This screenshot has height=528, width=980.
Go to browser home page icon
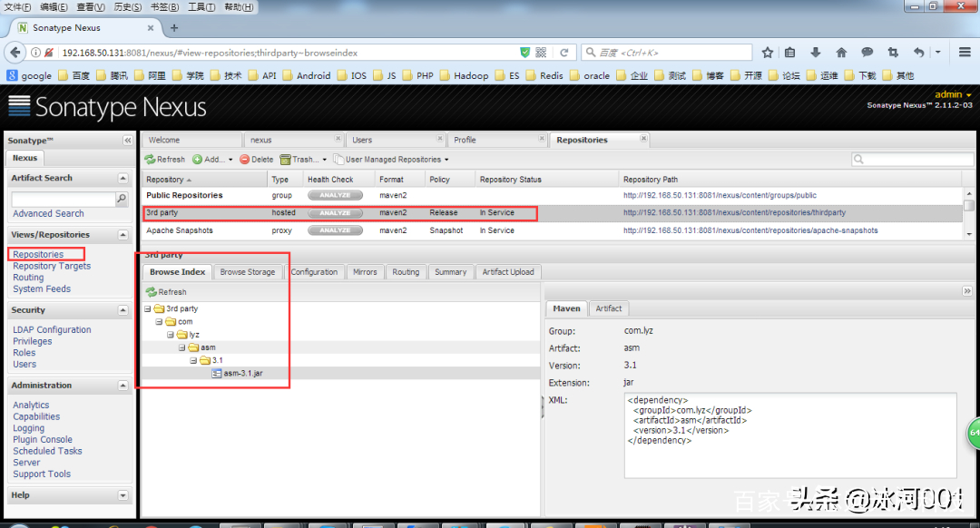click(841, 53)
